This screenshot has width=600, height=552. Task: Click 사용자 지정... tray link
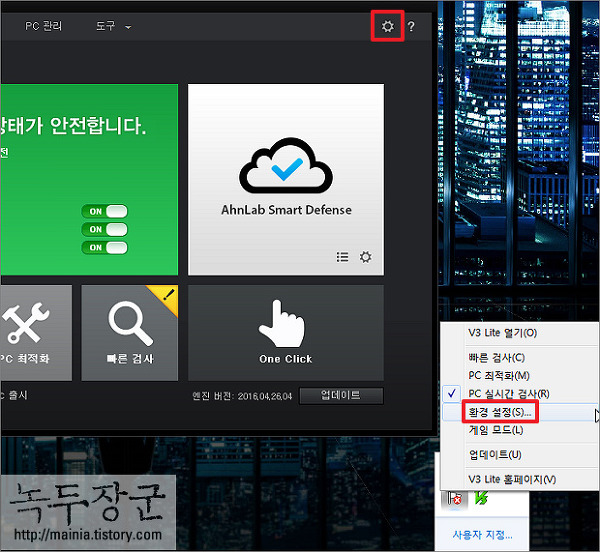482,535
